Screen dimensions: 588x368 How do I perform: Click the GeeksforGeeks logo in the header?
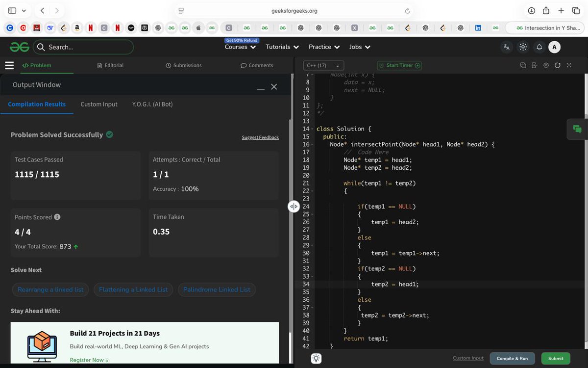(20, 47)
